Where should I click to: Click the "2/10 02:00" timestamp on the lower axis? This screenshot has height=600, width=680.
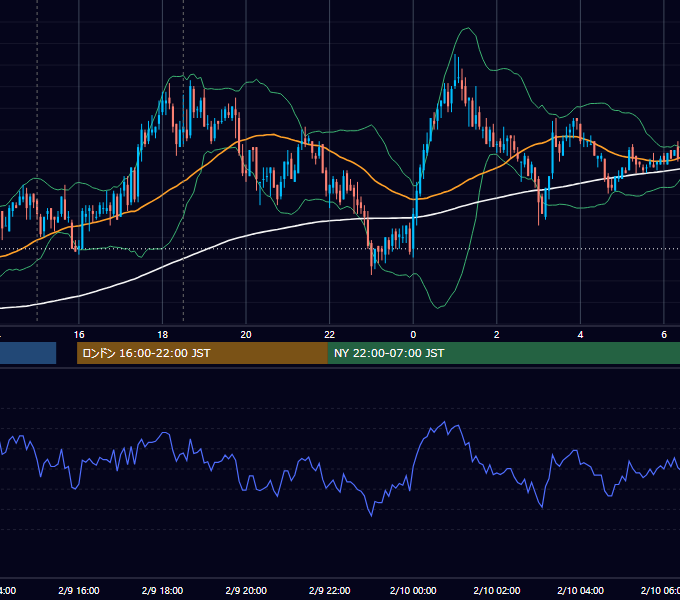[x=497, y=590]
